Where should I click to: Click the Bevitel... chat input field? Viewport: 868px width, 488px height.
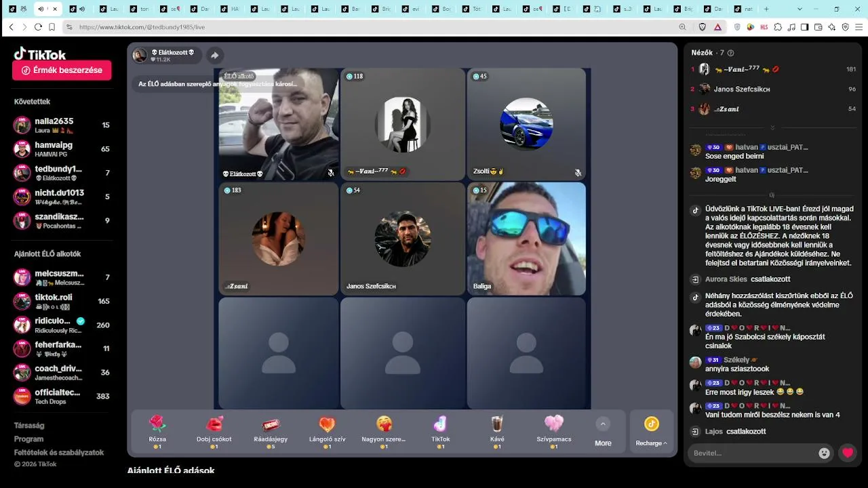tap(751, 453)
